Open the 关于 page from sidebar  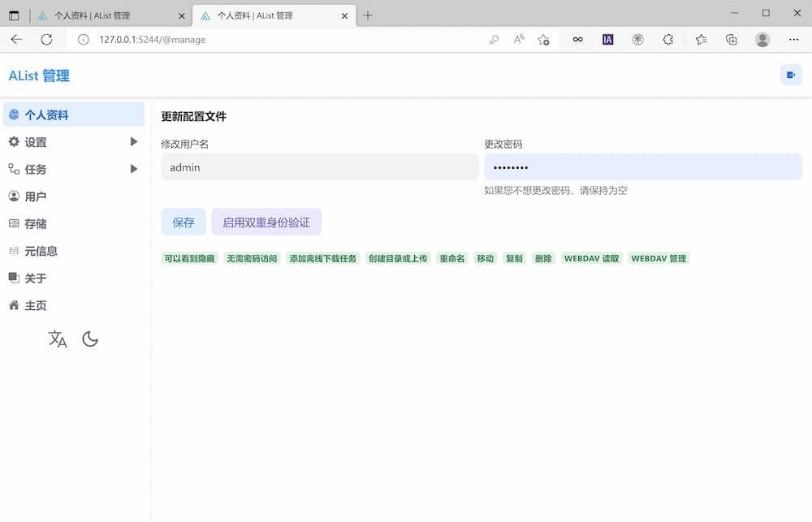point(35,278)
